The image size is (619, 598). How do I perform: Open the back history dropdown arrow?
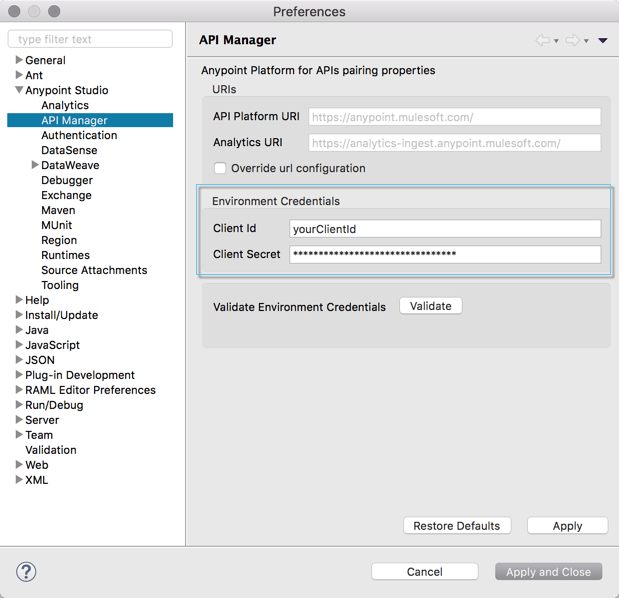pos(556,41)
